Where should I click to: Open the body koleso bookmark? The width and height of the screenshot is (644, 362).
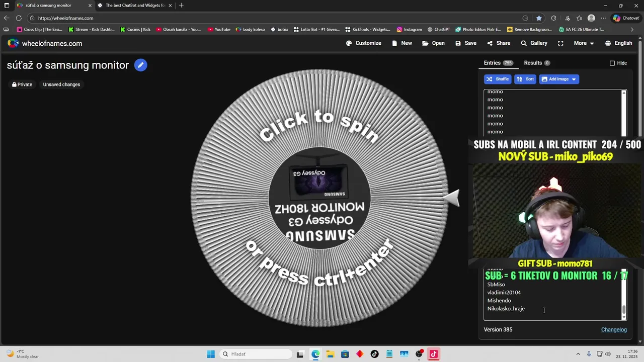250,30
